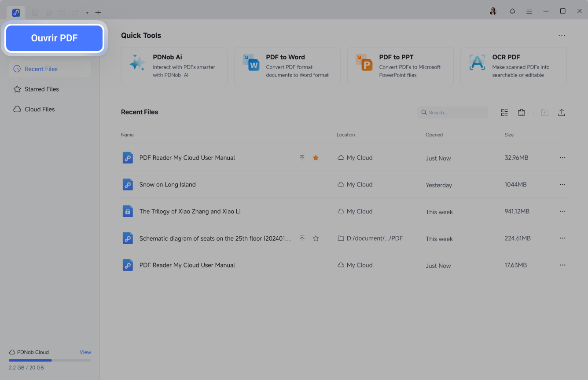Sort by Size column header
The width and height of the screenshot is (588, 380).
coord(509,135)
